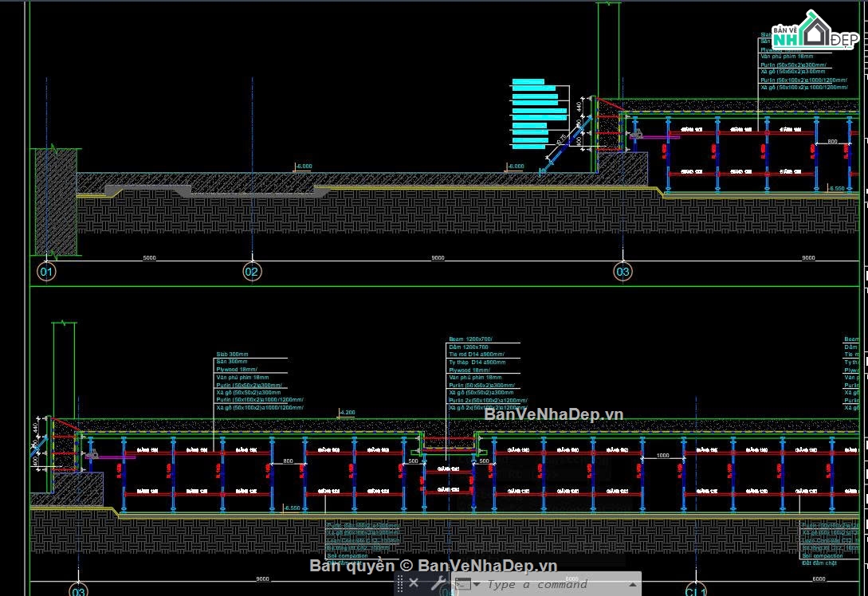Select grid bubble 01

pos(46,272)
